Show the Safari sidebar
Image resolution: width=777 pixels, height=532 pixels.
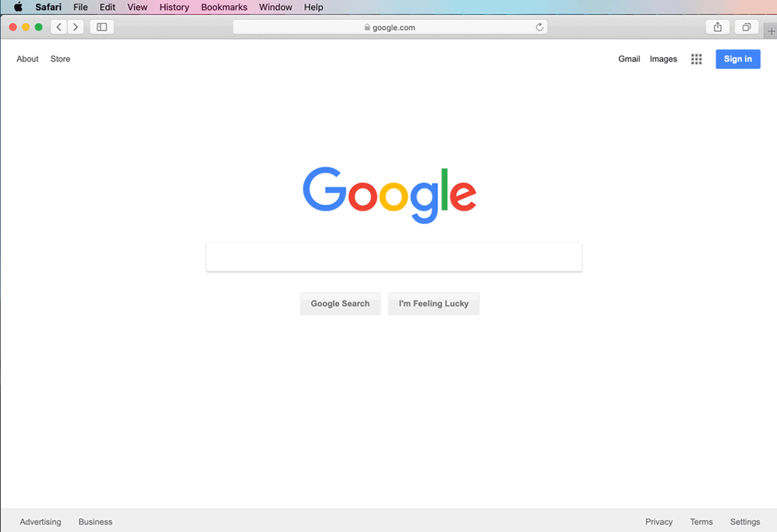(x=102, y=27)
